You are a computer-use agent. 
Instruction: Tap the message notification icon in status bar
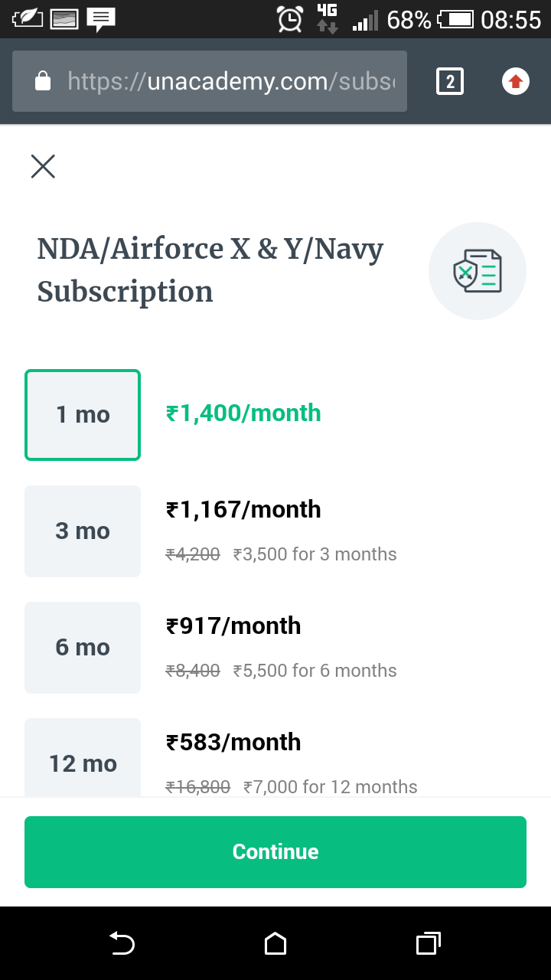coord(101,19)
